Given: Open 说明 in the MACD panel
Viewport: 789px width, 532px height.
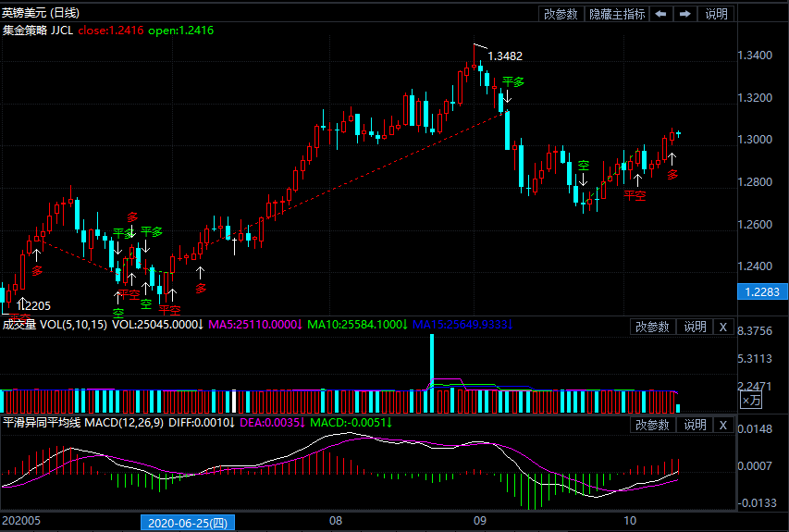Looking at the screenshot, I should (x=694, y=425).
